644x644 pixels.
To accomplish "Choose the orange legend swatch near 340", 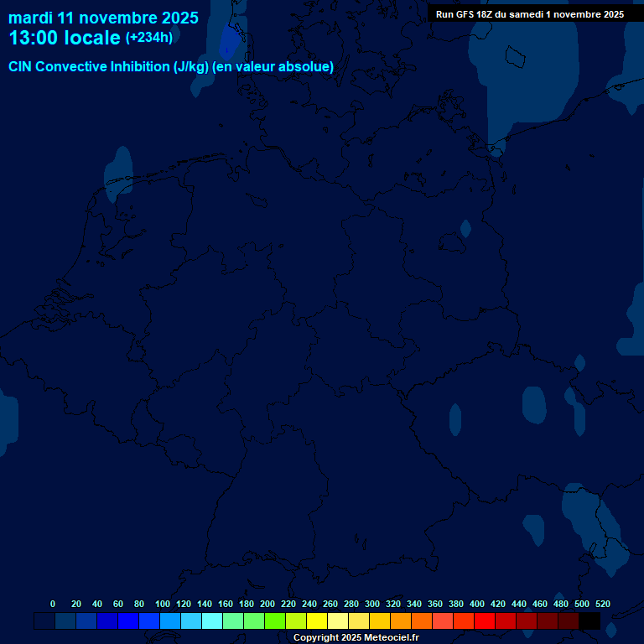I will pos(422,621).
